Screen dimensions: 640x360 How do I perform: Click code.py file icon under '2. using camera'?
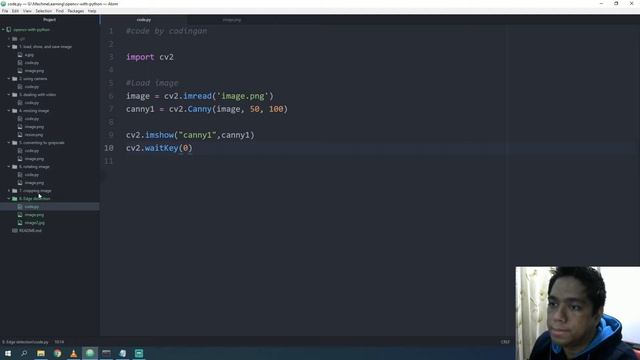tap(20, 87)
